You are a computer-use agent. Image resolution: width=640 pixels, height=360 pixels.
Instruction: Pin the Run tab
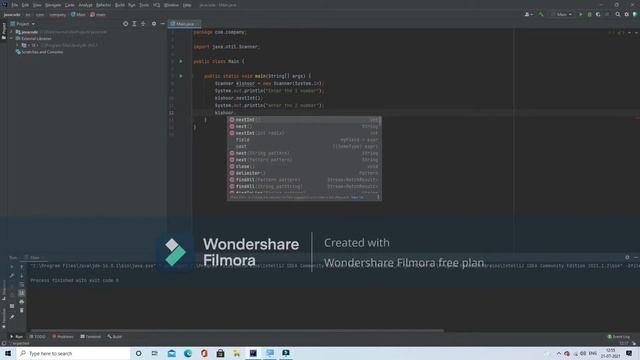click(12, 317)
